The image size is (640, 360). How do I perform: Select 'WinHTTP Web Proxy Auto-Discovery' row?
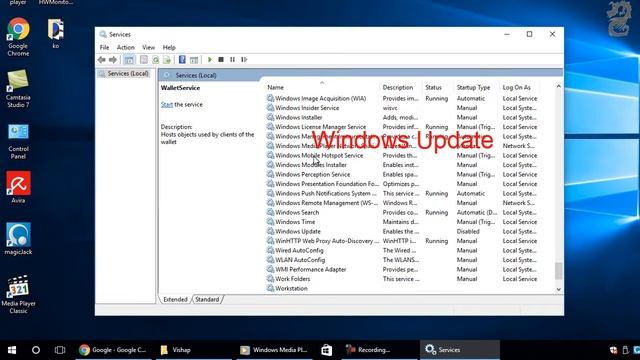(402, 241)
